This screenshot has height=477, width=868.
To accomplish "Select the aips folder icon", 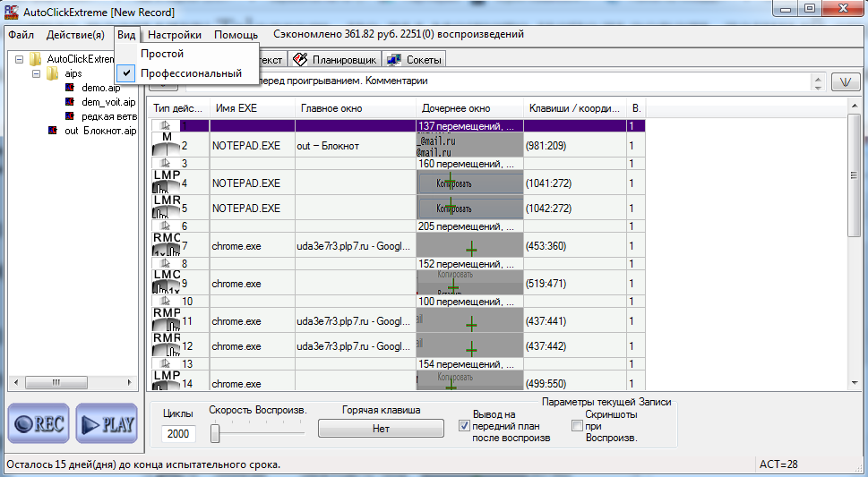I will [x=53, y=73].
